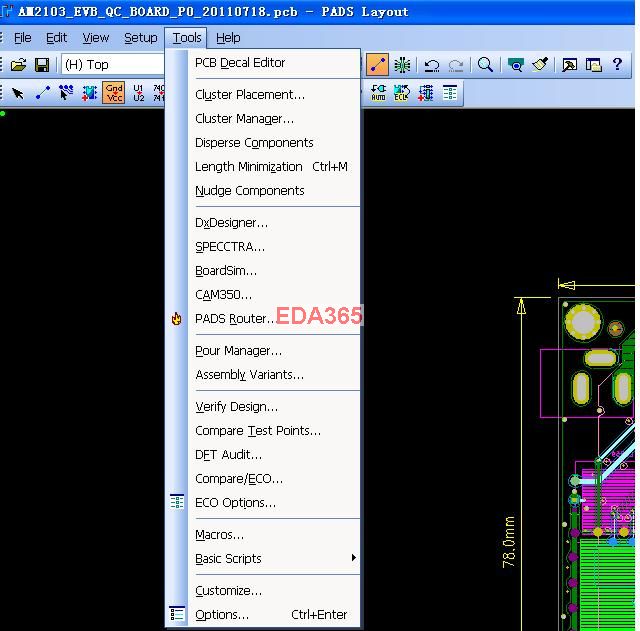Click the Help question mark icon
640x631 pixels.
[x=618, y=65]
